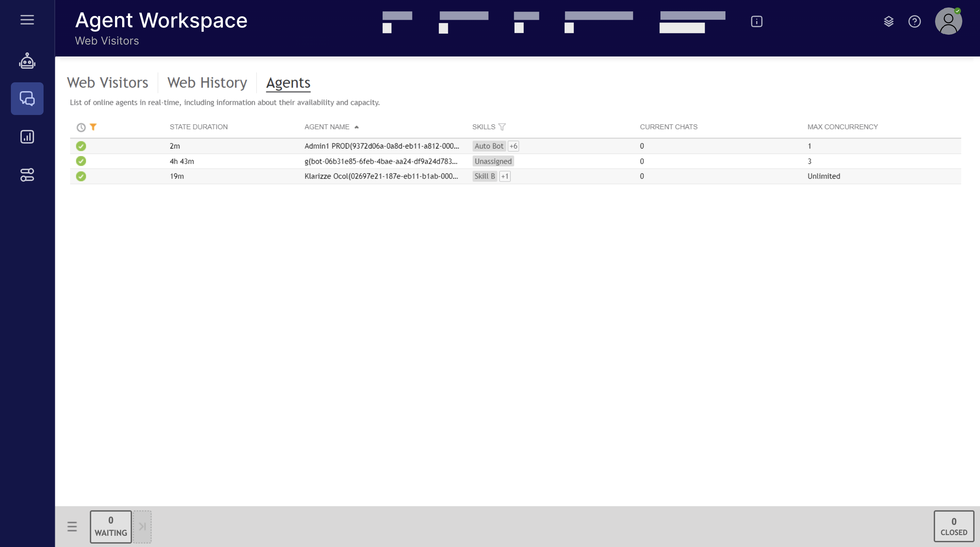980x547 pixels.
Task: Select the Admin1 PROD agent name
Action: pos(381,146)
